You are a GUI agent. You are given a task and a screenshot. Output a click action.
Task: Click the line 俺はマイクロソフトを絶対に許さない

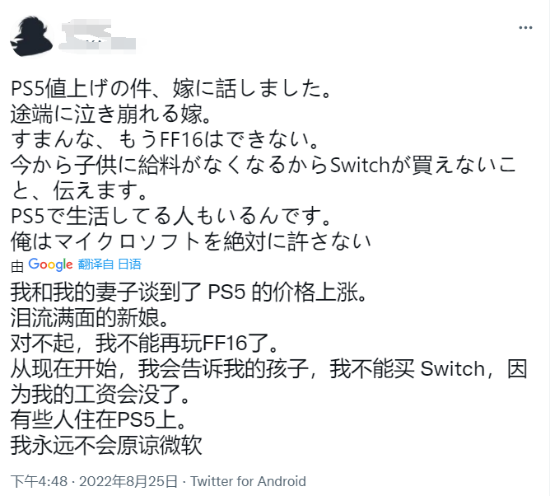tap(190, 241)
